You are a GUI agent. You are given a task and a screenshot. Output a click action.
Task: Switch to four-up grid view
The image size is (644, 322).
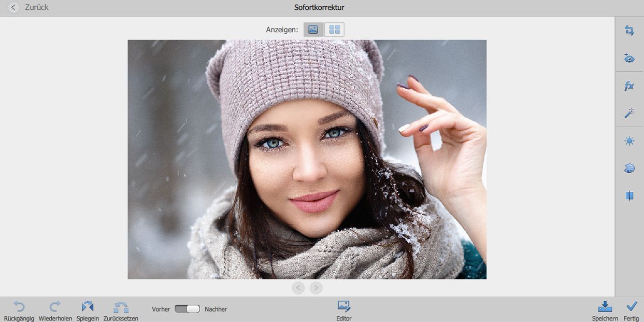point(334,30)
